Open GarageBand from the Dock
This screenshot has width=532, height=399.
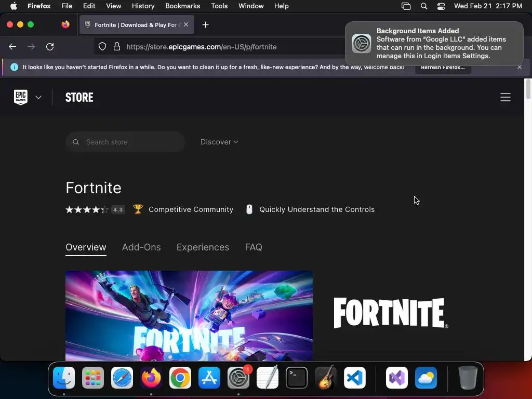[x=326, y=378]
